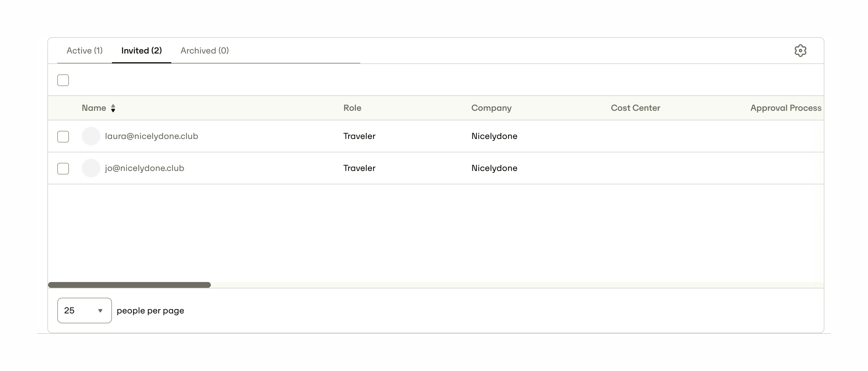Select the checkbox for laura@nicelydone.club
Viewport: 868px width, 371px height.
(63, 136)
